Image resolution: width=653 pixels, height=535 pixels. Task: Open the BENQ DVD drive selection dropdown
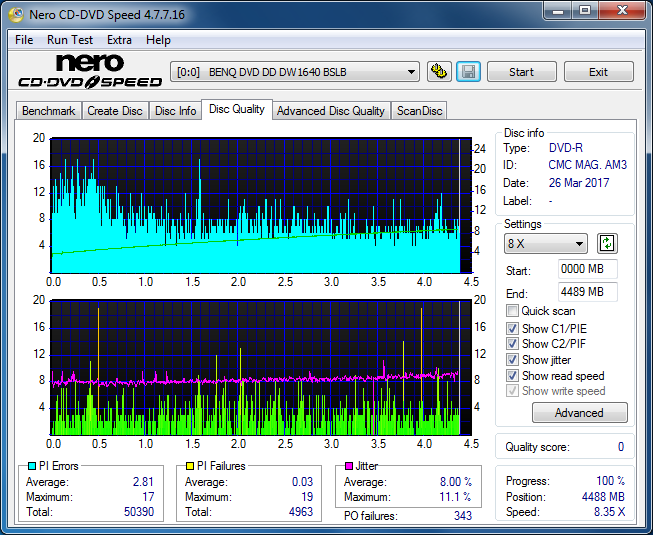295,72
